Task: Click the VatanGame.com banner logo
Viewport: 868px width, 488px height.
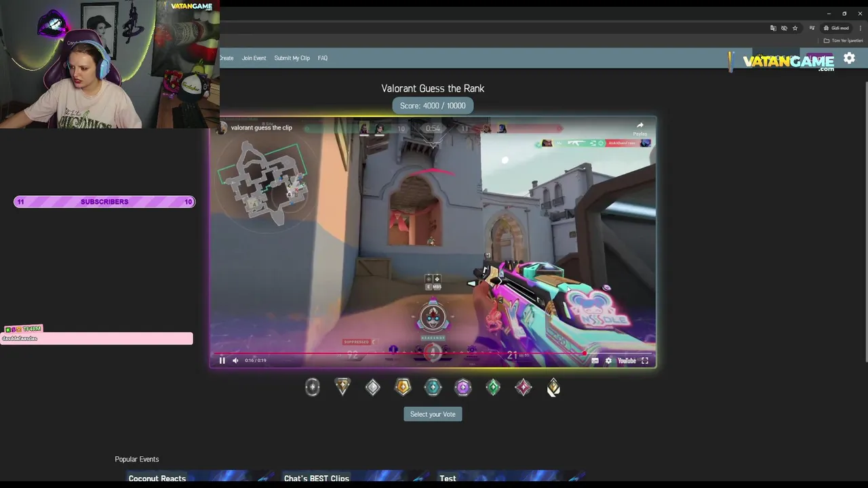Action: (x=788, y=62)
